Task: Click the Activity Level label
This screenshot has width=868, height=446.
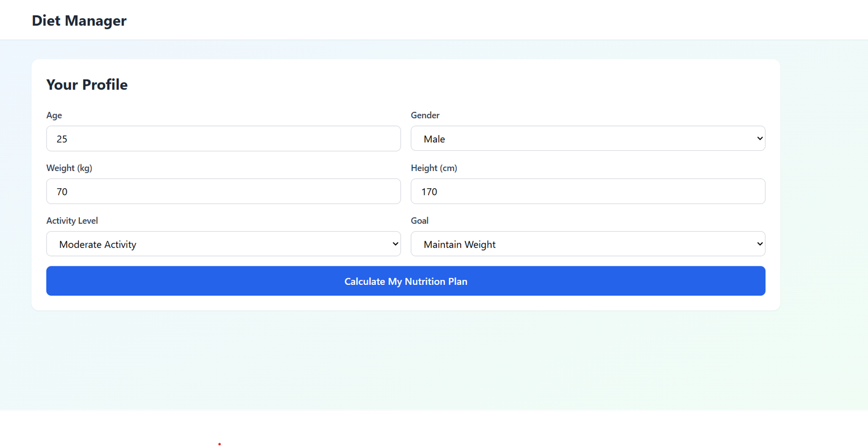Action: click(72, 221)
